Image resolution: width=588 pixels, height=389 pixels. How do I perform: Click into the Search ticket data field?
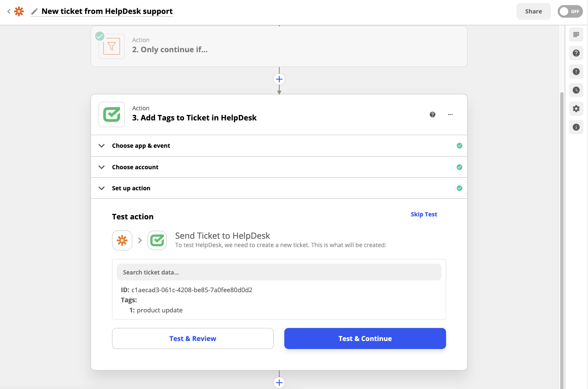point(279,272)
